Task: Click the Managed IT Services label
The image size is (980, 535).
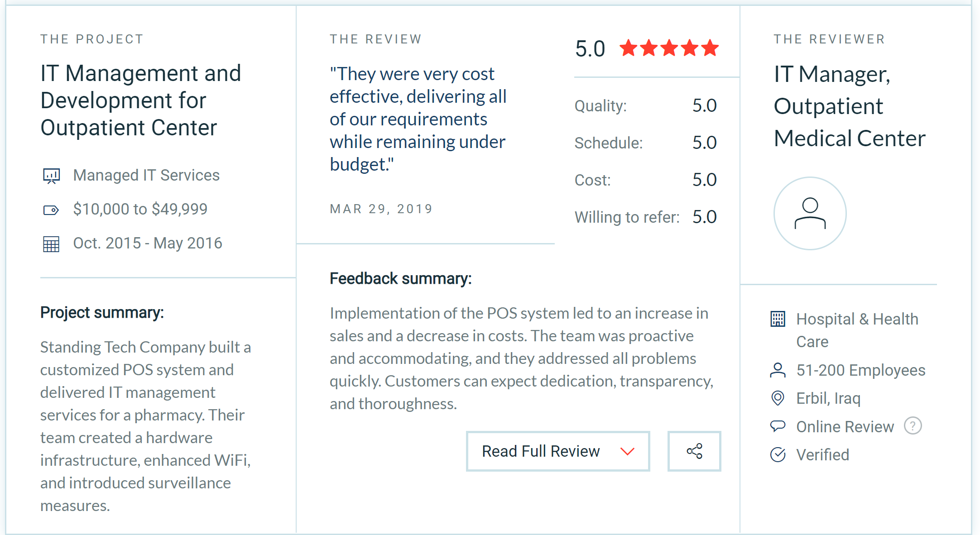Action: coord(146,175)
